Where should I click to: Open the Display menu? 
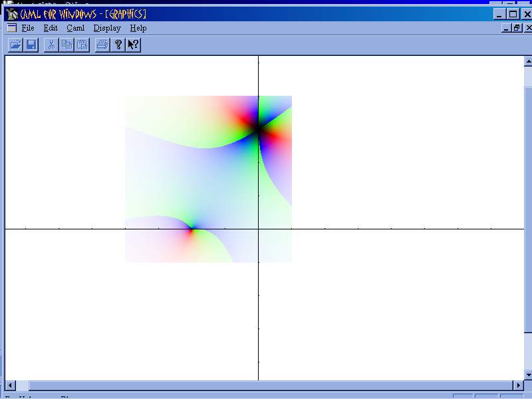tap(107, 28)
